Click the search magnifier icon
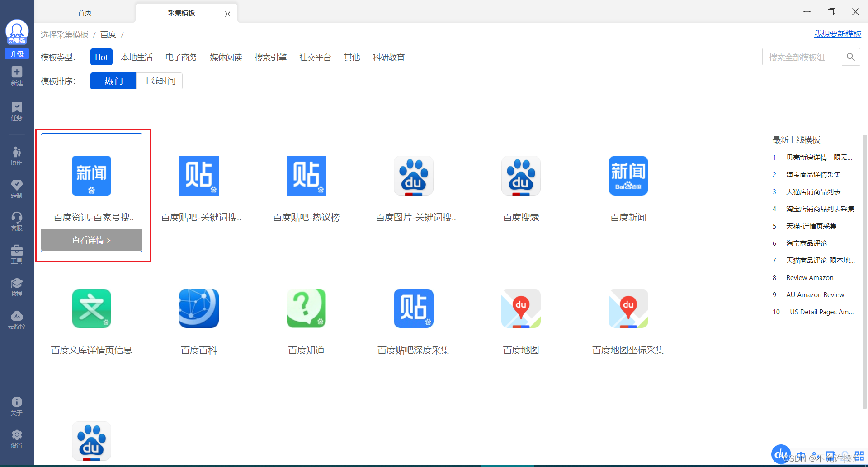Viewport: 868px width, 467px height. pyautogui.click(x=850, y=57)
